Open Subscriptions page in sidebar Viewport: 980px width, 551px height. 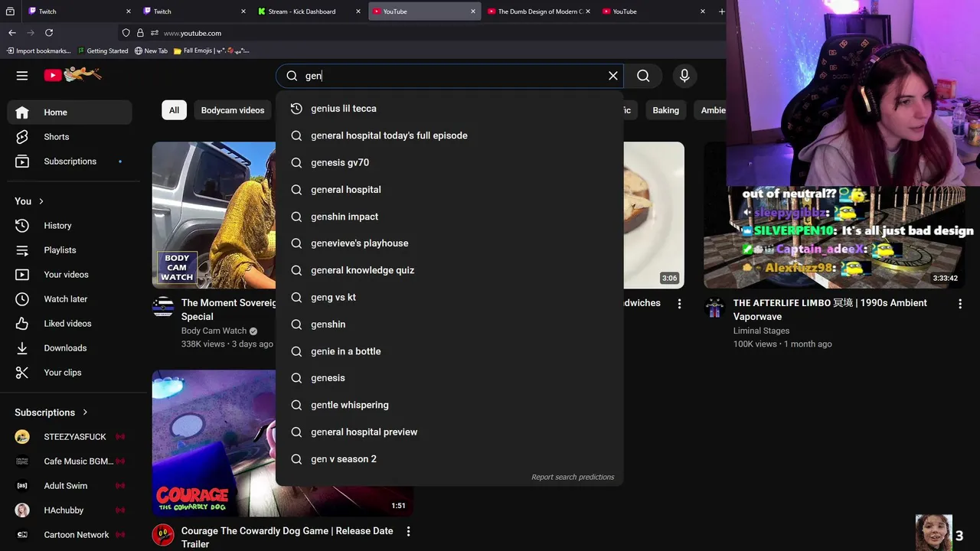click(x=70, y=161)
